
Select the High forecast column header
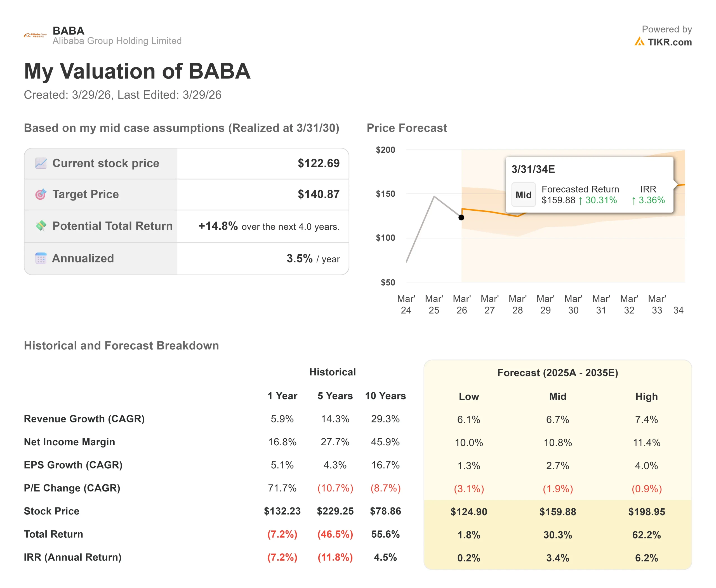point(646,397)
